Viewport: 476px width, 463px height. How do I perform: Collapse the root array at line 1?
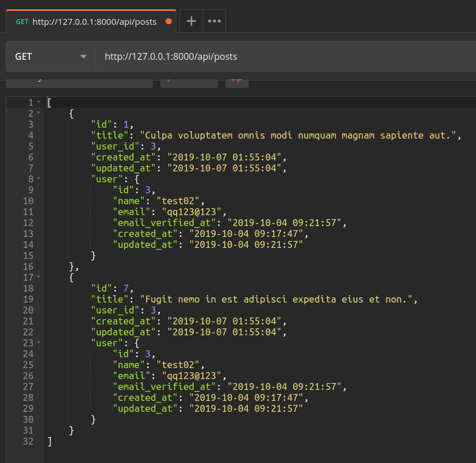pos(39,102)
